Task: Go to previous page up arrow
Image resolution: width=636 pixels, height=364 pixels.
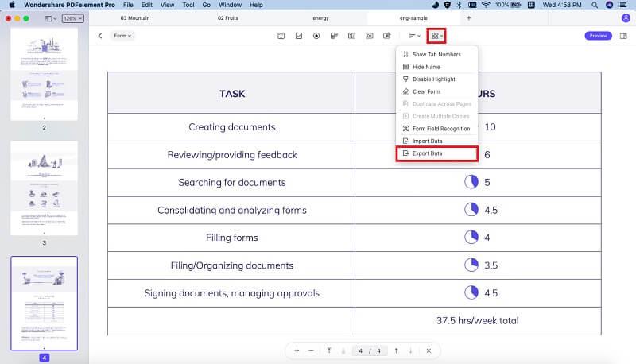Action: (396, 351)
